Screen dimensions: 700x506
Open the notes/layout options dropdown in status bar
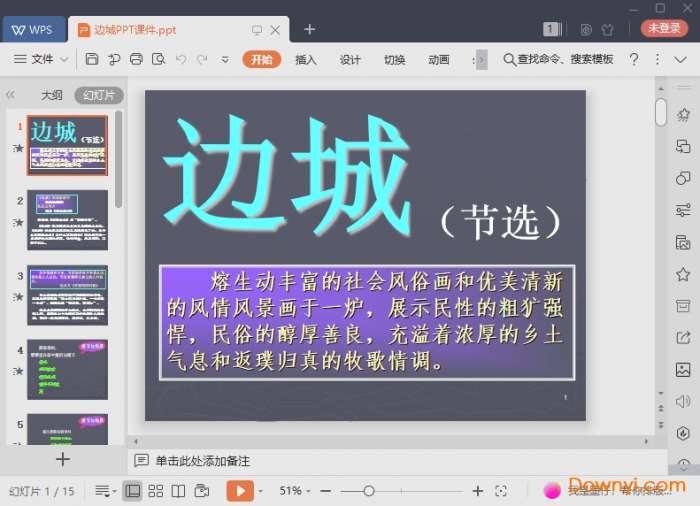(x=105, y=491)
